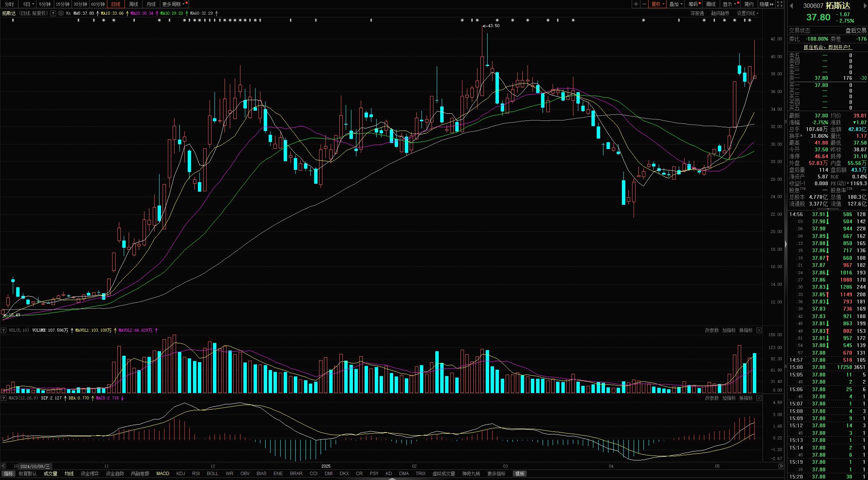Close the MACD indicator panel
The width and height of the screenshot is (868, 480).
click(759, 398)
